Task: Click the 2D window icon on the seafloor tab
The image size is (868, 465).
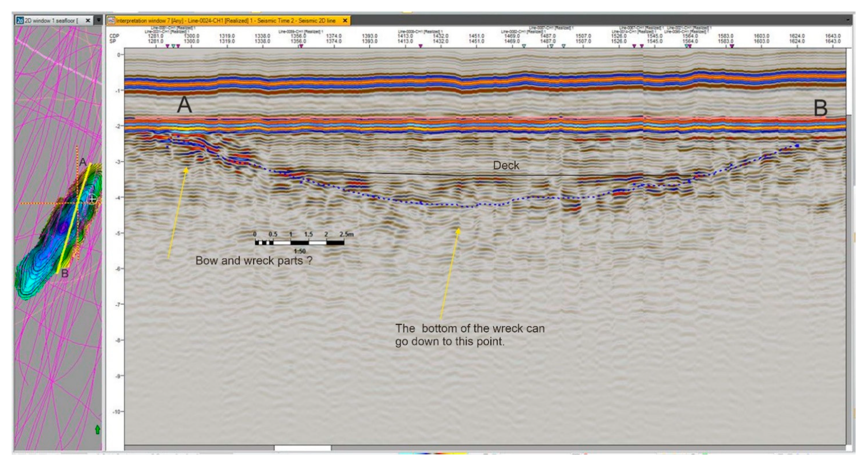Action: coord(20,21)
